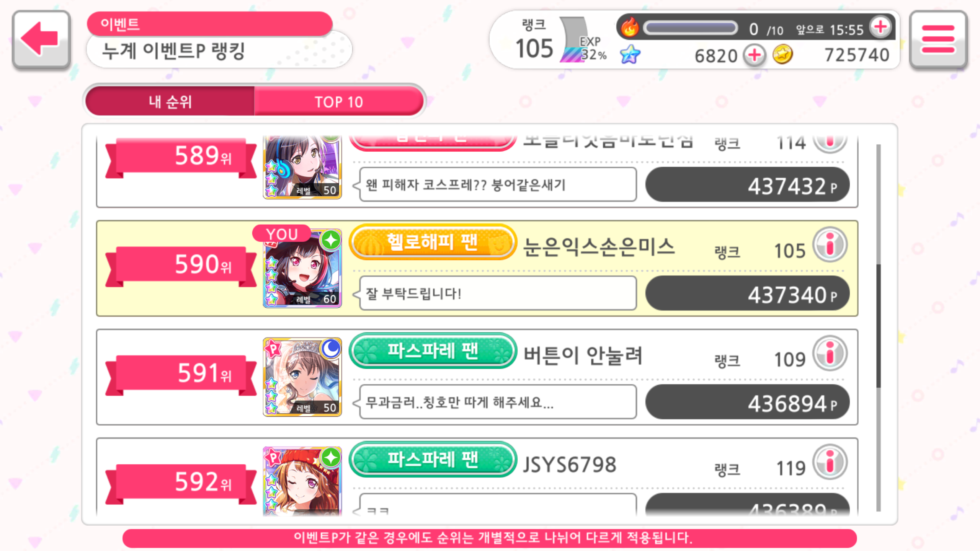The height and width of the screenshot is (551, 980).
Task: Buy more stars with the plus button
Action: [755, 55]
